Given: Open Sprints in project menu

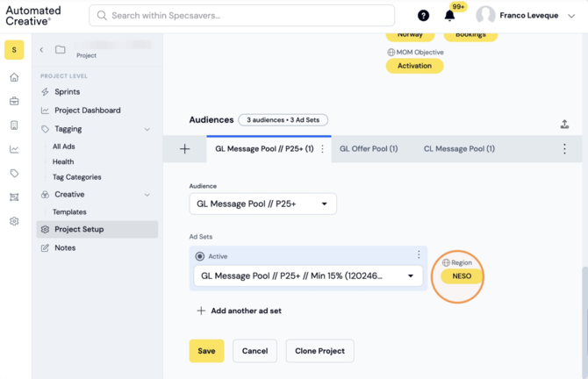Looking at the screenshot, I should 67,92.
